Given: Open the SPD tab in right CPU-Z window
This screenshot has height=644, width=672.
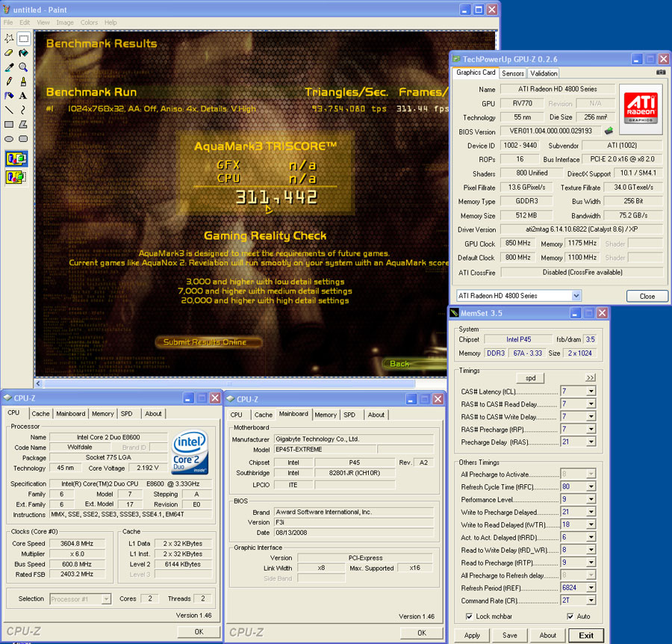Looking at the screenshot, I should tap(349, 415).
